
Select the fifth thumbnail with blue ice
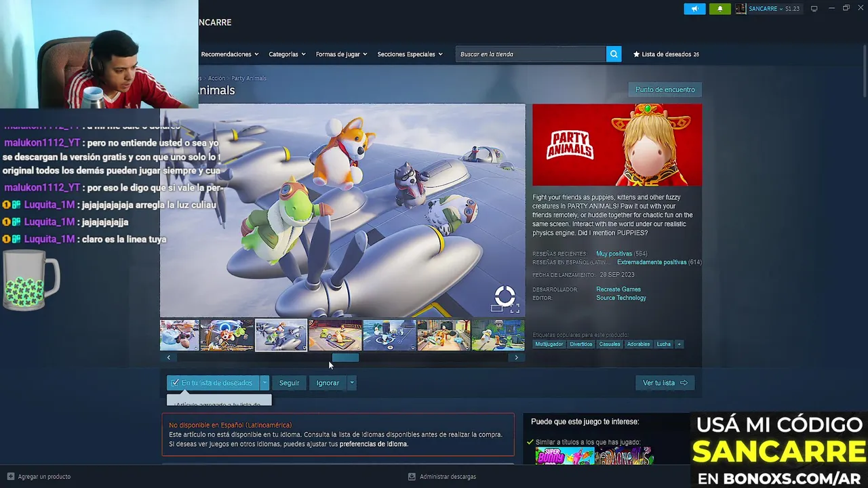(x=389, y=335)
